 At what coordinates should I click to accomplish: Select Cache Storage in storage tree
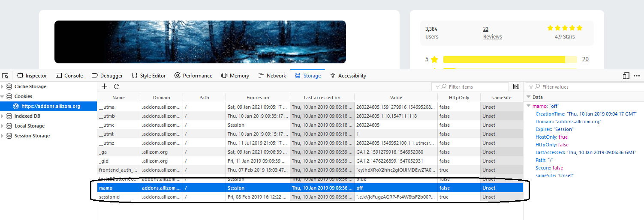point(30,86)
